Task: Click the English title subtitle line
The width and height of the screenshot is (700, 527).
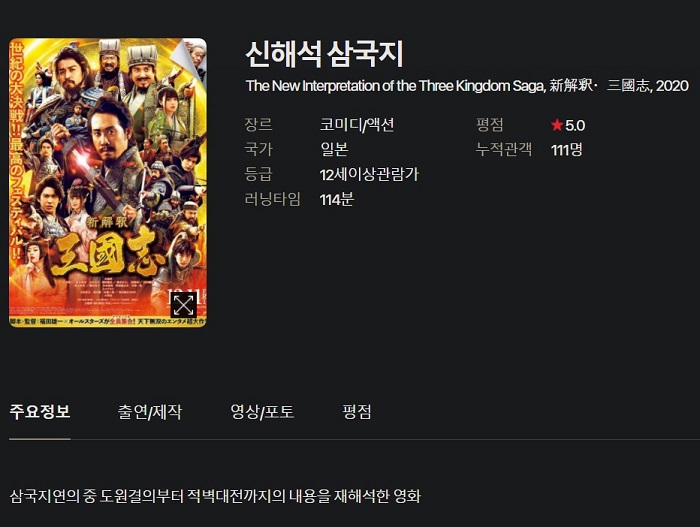Action: pos(467,85)
